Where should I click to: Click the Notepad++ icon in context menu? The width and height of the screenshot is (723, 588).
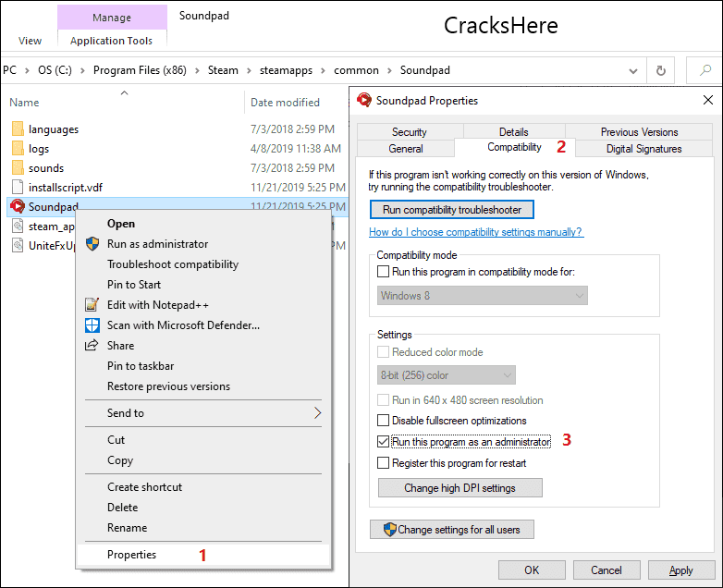[92, 305]
